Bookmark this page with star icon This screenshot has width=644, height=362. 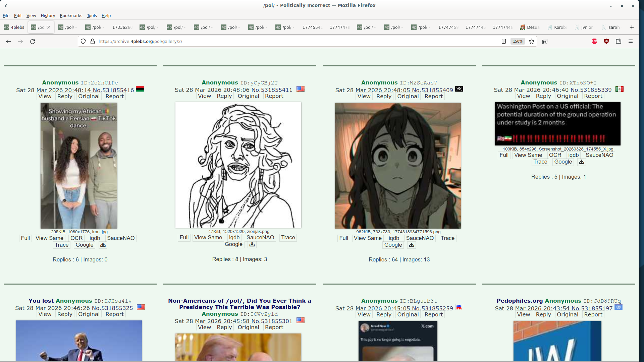[532, 41]
